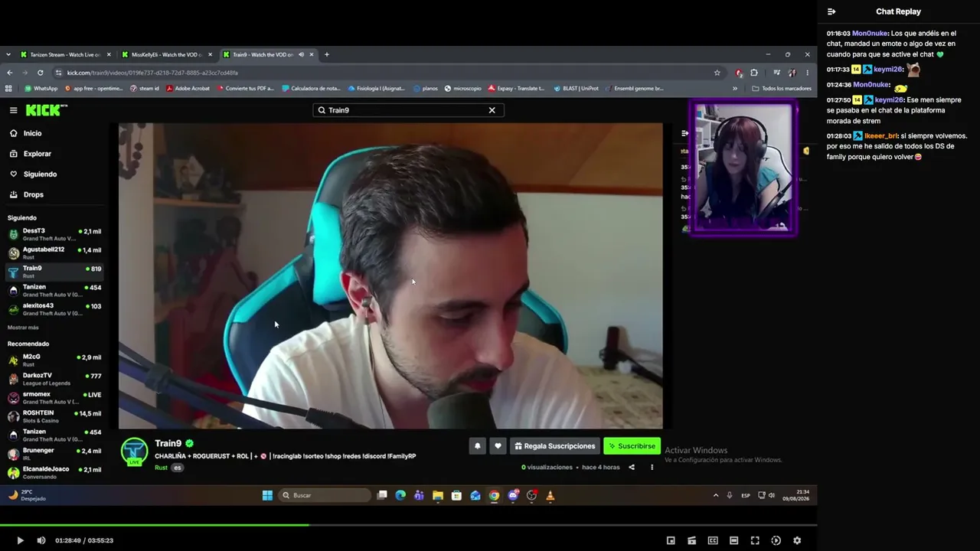The height and width of the screenshot is (551, 980).
Task: Cast the video with the cast icon
Action: (x=692, y=540)
